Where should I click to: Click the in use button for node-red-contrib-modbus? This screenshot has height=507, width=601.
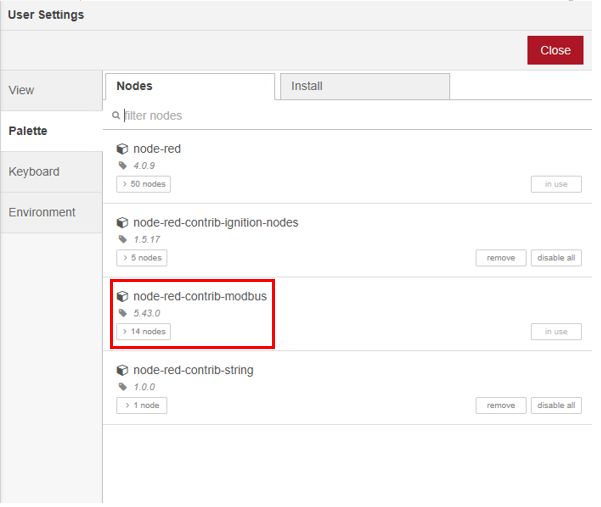click(556, 332)
